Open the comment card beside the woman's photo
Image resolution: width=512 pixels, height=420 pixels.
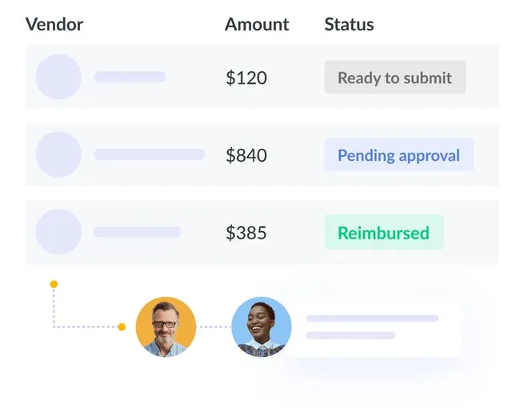(372, 326)
